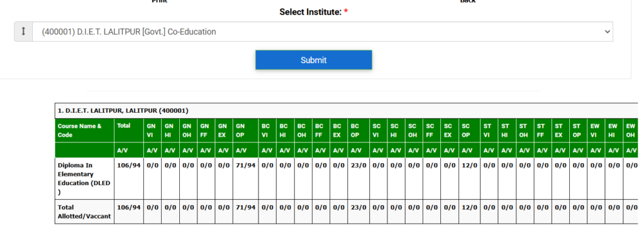Image resolution: width=644 pixels, height=245 pixels.
Task: Click the blue Submit button
Action: [x=314, y=60]
